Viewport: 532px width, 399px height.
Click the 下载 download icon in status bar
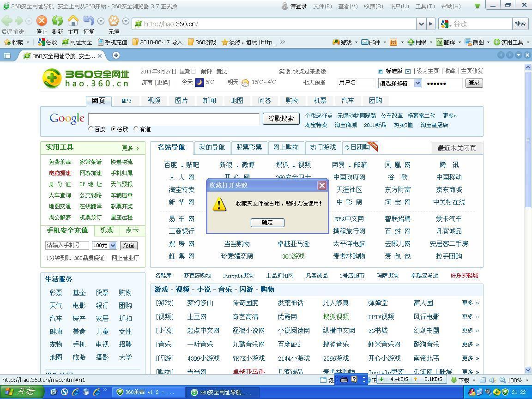tap(454, 380)
